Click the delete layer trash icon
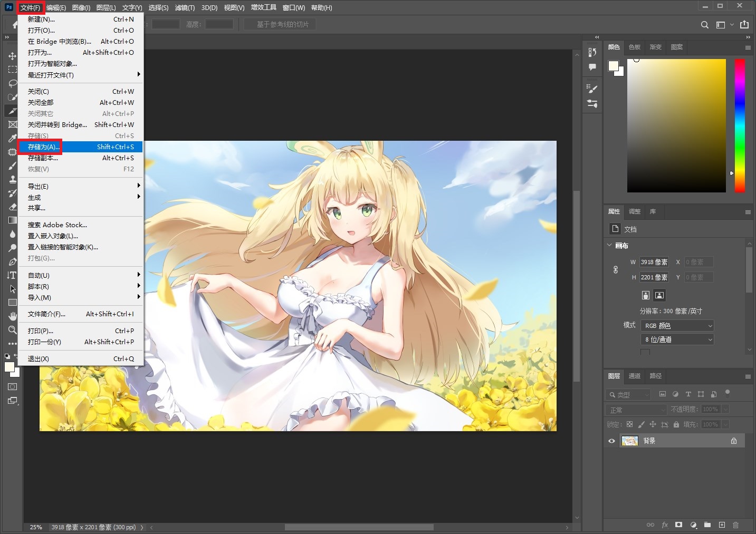This screenshot has height=534, width=756. coord(735,525)
